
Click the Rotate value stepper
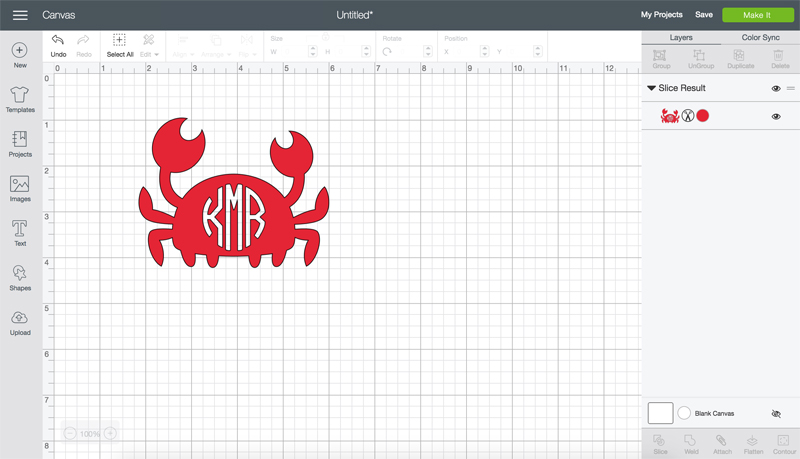[x=428, y=52]
